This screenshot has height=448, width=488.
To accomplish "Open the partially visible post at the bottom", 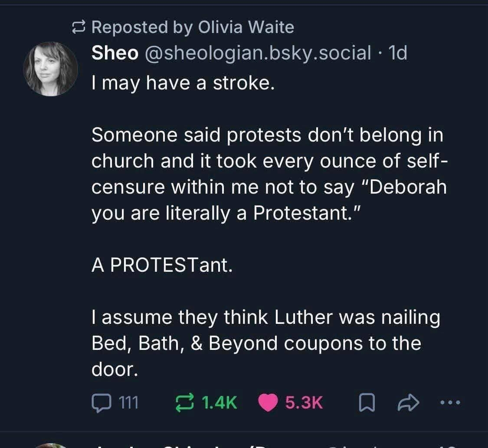I will pos(260,444).
